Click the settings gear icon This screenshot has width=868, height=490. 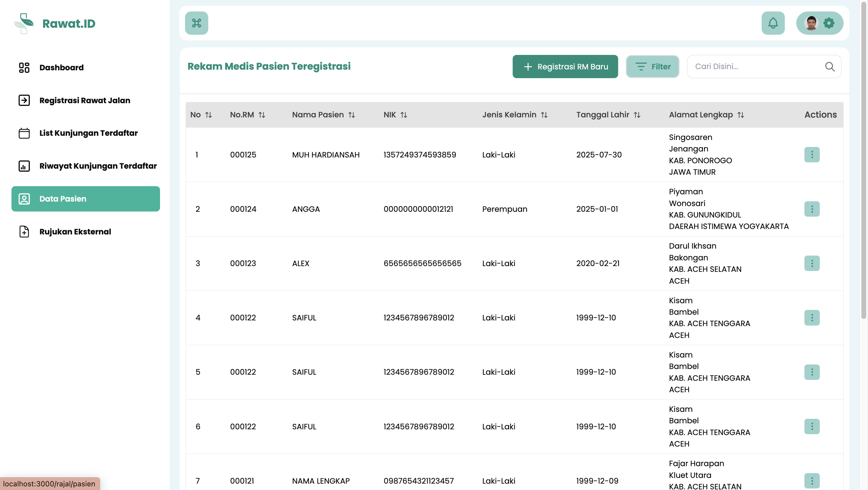click(829, 23)
